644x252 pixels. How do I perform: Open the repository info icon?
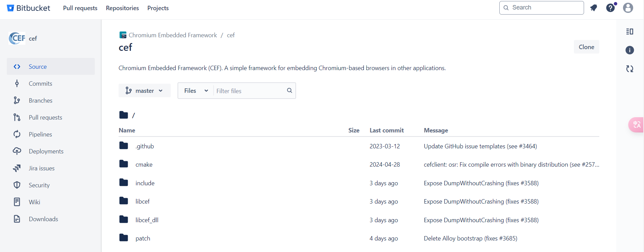point(630,50)
